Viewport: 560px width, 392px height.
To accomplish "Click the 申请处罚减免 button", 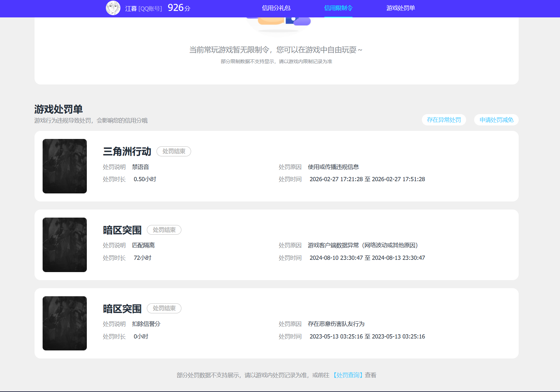I will pos(496,120).
